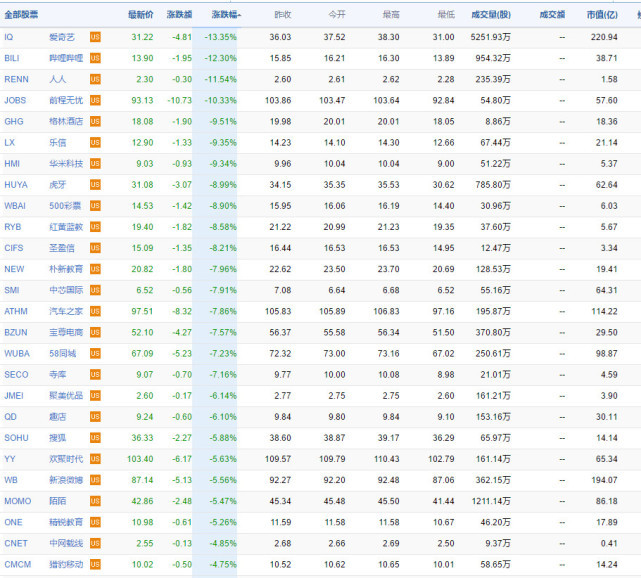The height and width of the screenshot is (578, 641).
Task: Click the US badge in the LX row
Action: [95, 143]
